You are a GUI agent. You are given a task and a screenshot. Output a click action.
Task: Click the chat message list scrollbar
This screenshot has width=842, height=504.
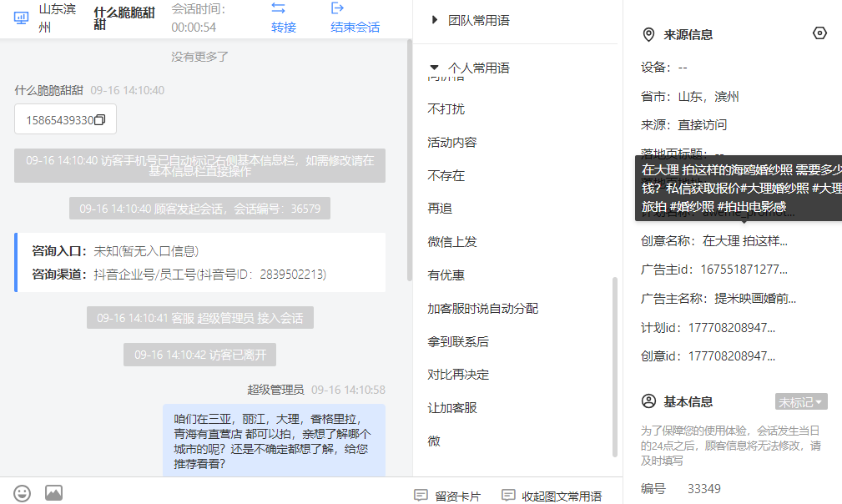click(410, 160)
